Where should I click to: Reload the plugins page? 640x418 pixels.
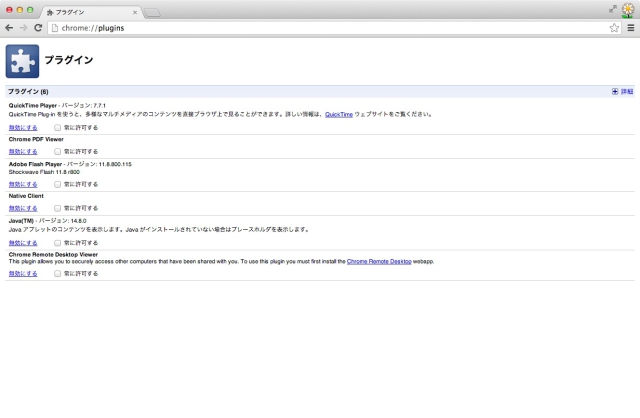click(38, 28)
